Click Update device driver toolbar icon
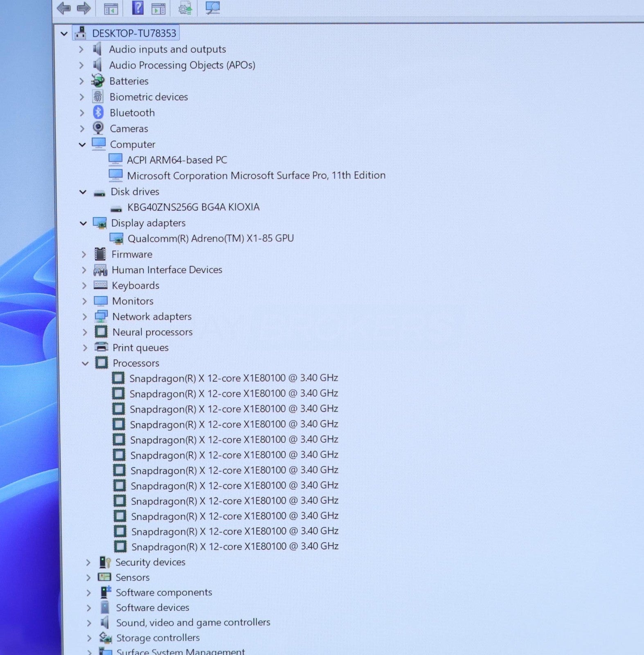644x655 pixels. tap(185, 8)
